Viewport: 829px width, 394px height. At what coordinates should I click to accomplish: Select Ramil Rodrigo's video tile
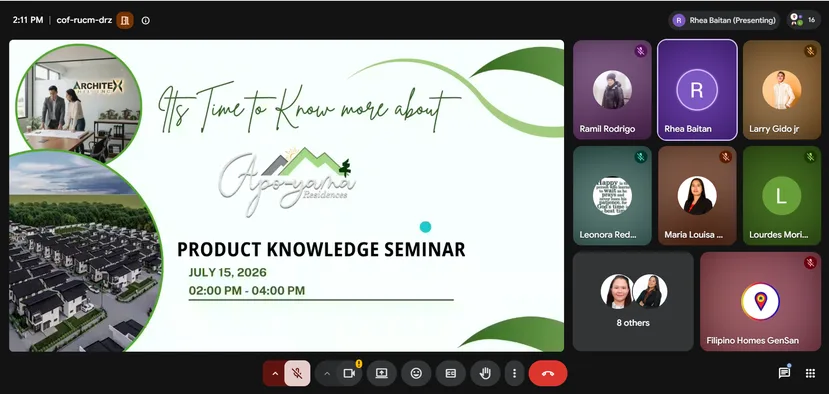612,90
